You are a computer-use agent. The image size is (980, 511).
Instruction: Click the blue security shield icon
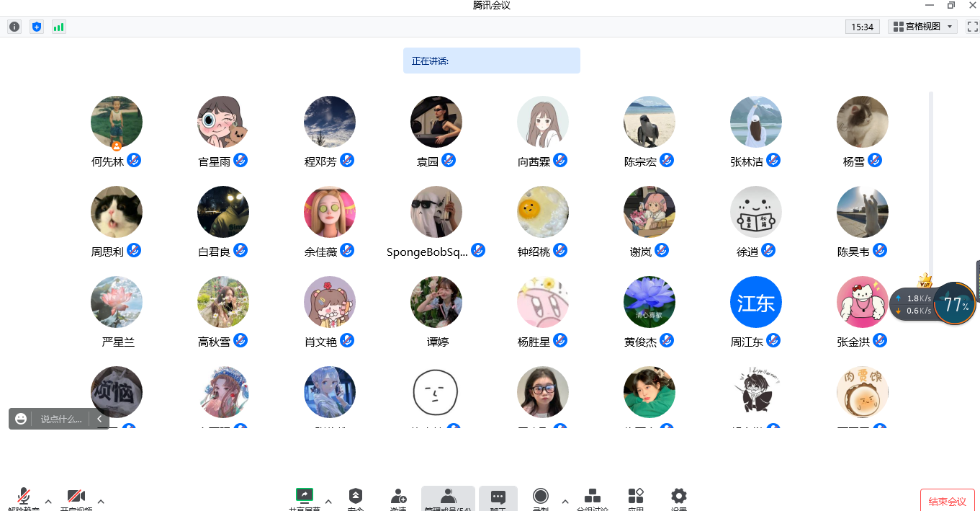[37, 27]
